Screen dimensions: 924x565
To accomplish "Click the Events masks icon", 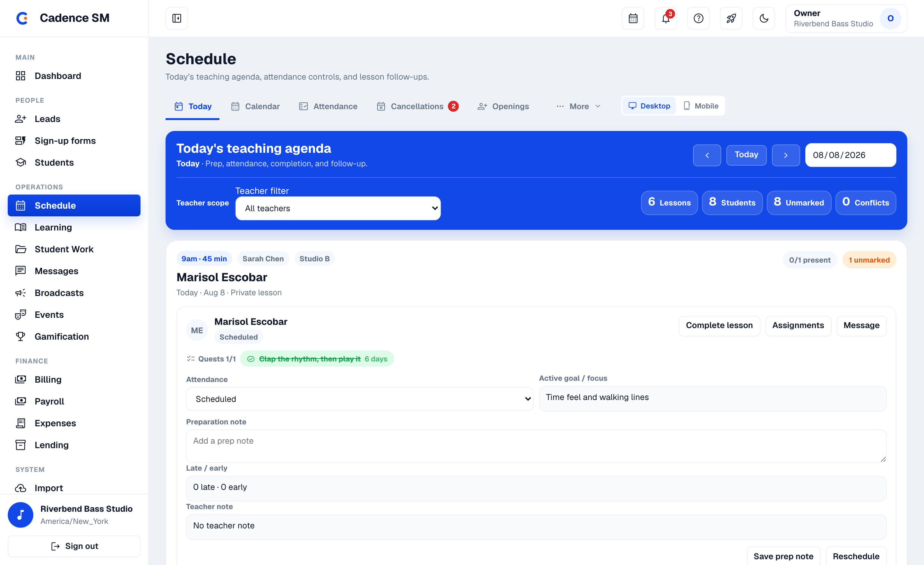I will point(21,314).
